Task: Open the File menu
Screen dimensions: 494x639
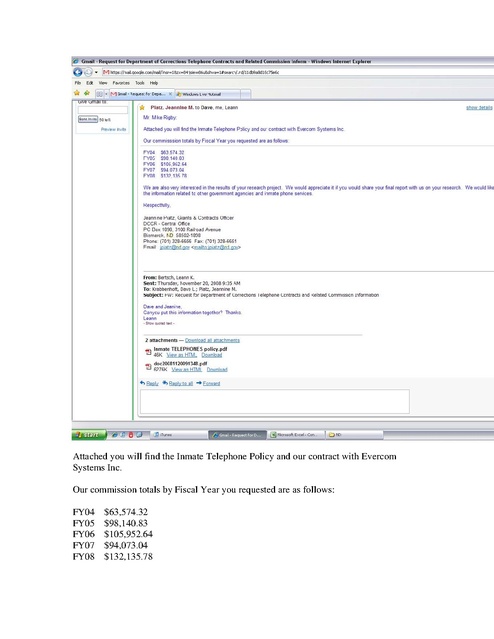Action: point(77,83)
